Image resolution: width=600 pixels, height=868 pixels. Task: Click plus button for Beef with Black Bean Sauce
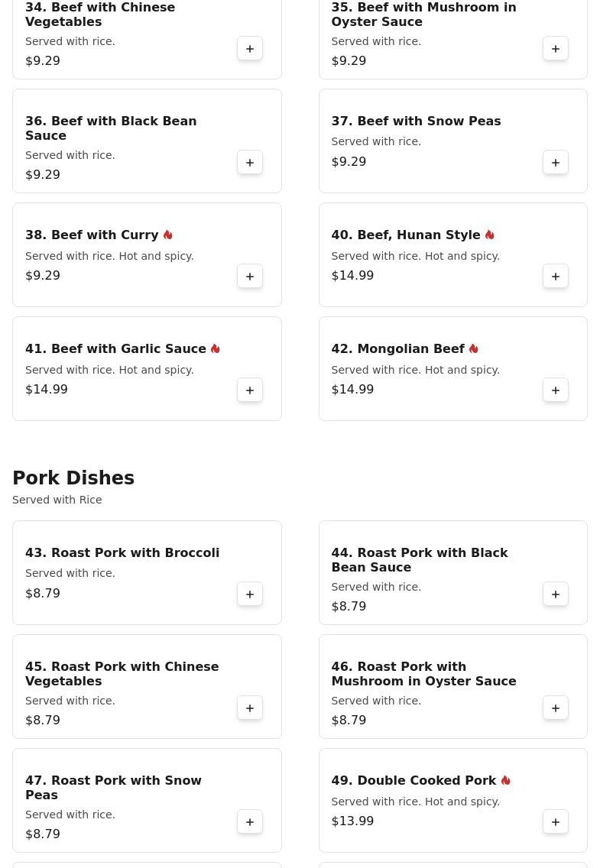tap(250, 163)
